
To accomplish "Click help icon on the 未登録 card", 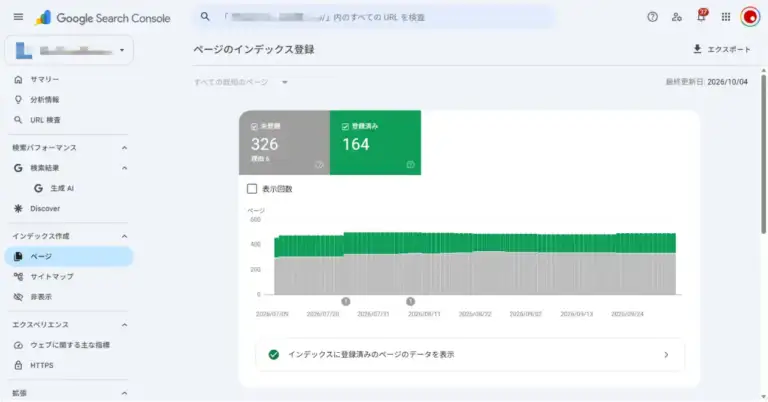I will [319, 165].
